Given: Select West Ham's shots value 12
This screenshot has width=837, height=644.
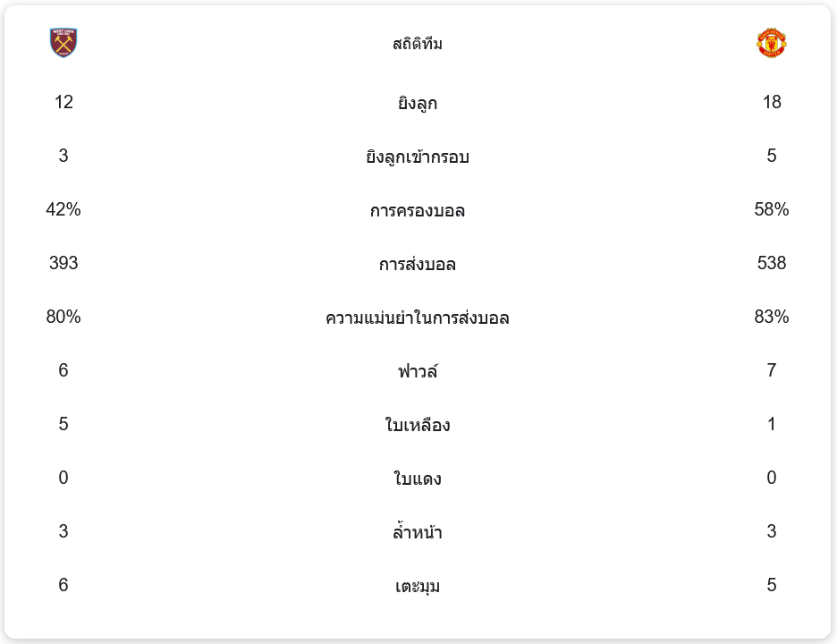Looking at the screenshot, I should (x=63, y=102).
